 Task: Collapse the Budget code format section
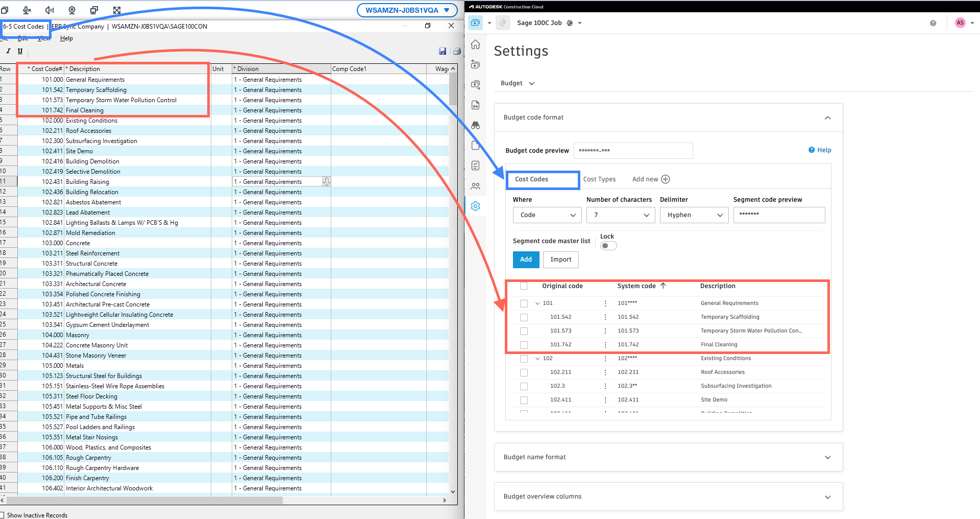(827, 117)
